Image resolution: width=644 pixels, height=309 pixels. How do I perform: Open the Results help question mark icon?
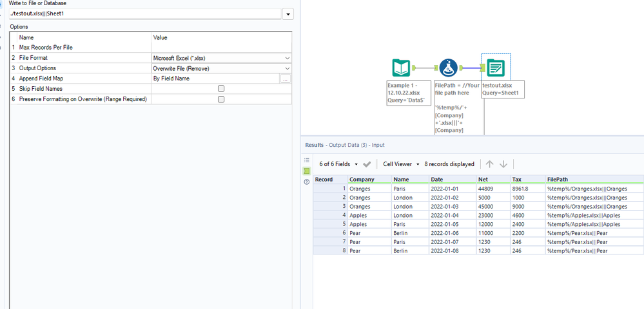pyautogui.click(x=307, y=182)
